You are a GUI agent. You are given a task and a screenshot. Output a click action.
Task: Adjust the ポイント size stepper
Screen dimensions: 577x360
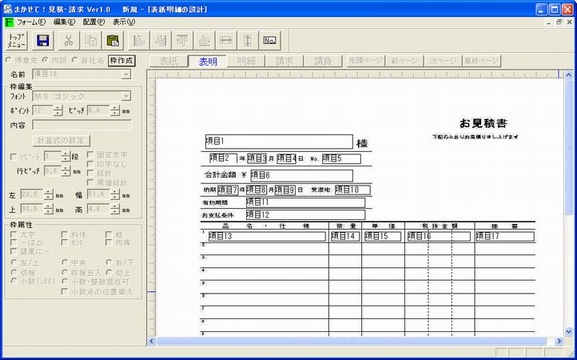(x=58, y=110)
